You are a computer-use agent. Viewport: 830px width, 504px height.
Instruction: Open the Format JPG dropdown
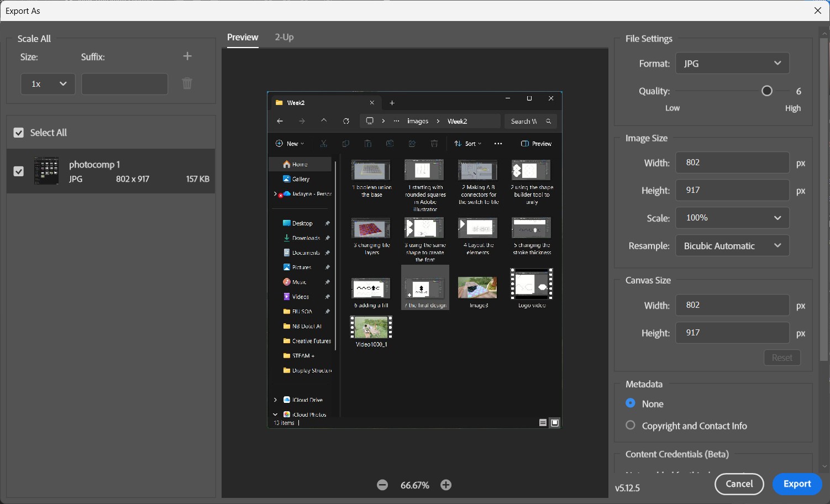[x=732, y=63]
